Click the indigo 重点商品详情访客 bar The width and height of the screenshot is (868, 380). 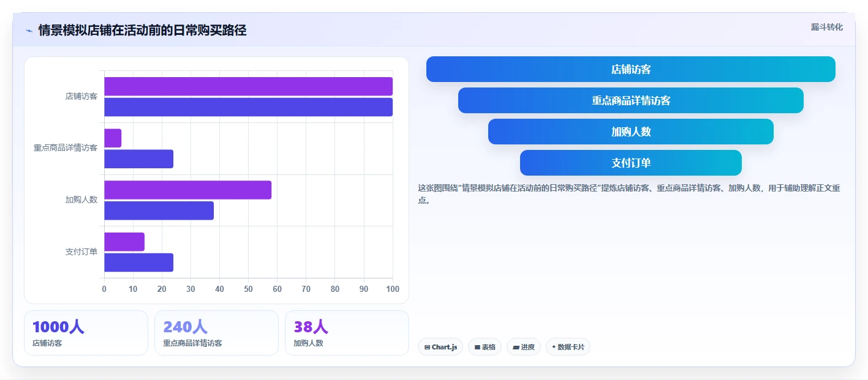point(138,159)
